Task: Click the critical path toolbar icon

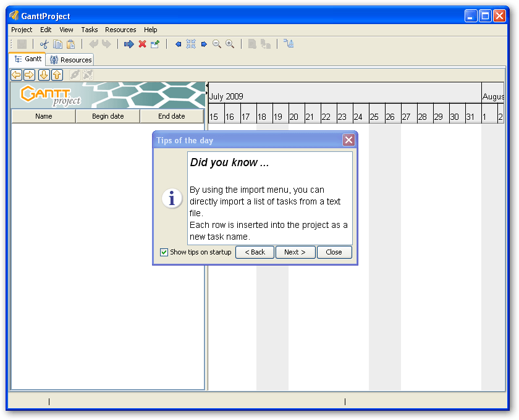Action: click(x=289, y=44)
